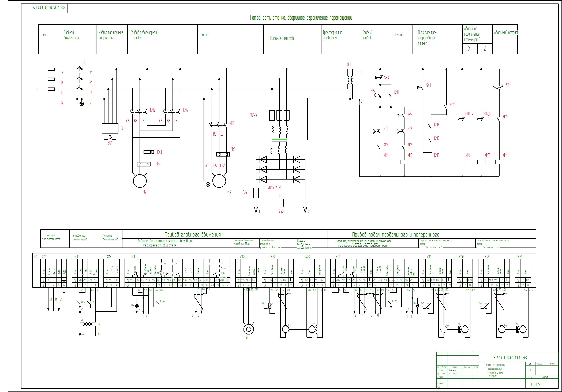The width and height of the screenshot is (562, 392).
Task: Click the FU1-3 fuse label
Action: click(x=253, y=115)
